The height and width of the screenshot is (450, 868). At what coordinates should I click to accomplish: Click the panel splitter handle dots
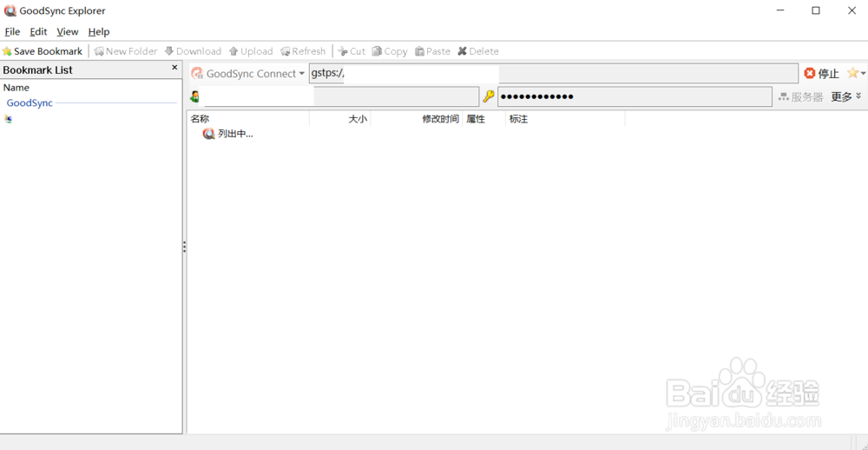tap(184, 248)
